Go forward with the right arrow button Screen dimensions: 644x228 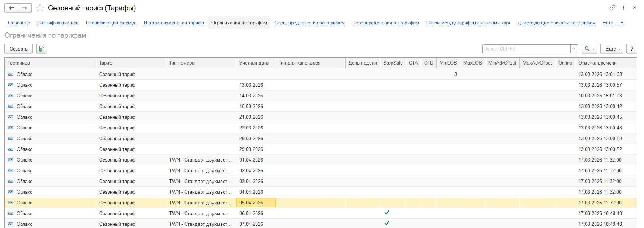click(25, 8)
